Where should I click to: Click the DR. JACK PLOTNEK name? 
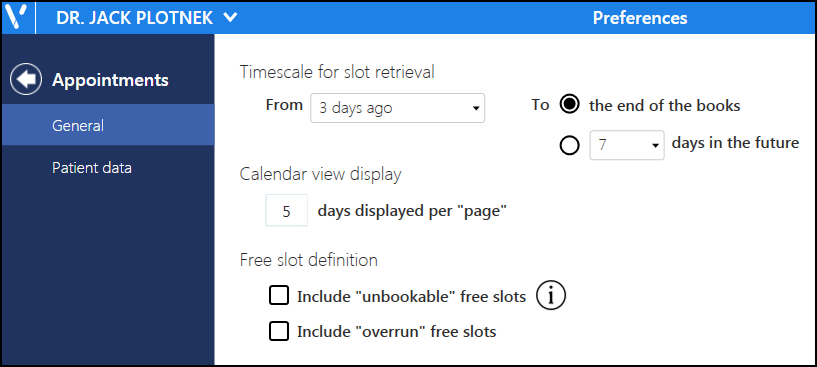134,18
